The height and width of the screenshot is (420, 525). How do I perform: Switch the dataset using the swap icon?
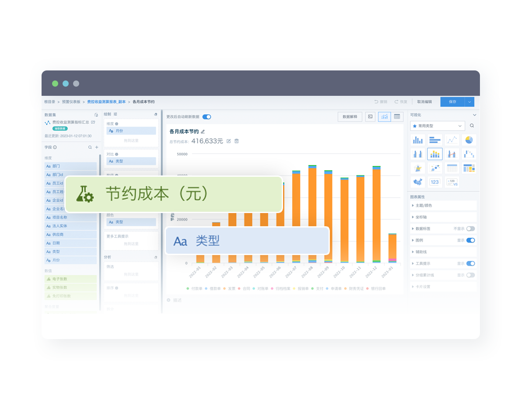96,115
